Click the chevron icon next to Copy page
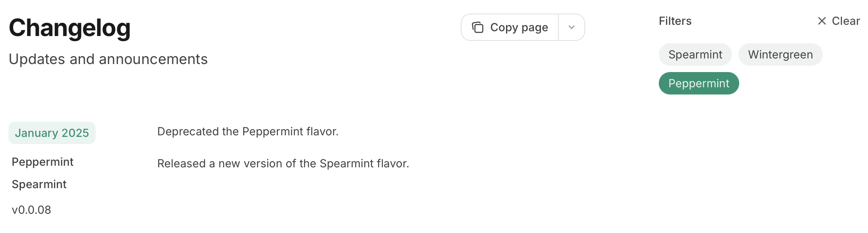 click(571, 27)
